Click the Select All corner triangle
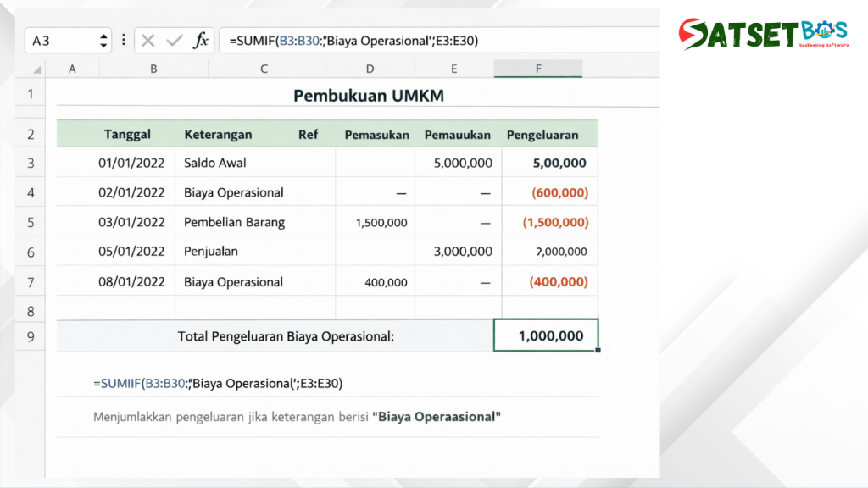Image resolution: width=868 pixels, height=488 pixels. pos(36,69)
